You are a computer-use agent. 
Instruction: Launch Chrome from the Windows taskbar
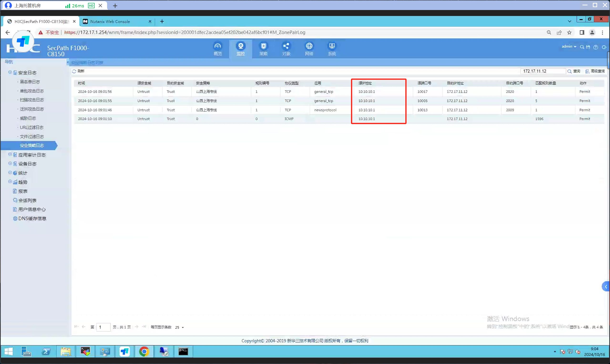tap(144, 352)
